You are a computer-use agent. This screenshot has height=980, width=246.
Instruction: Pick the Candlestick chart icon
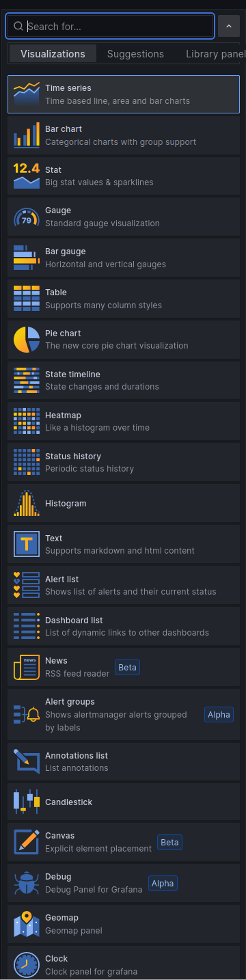tap(27, 802)
